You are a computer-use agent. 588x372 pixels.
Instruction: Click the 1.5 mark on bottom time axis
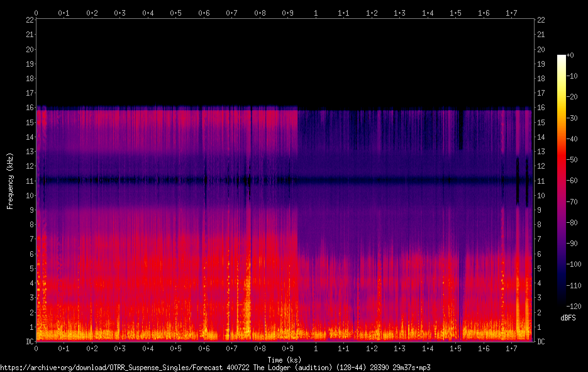click(x=455, y=349)
